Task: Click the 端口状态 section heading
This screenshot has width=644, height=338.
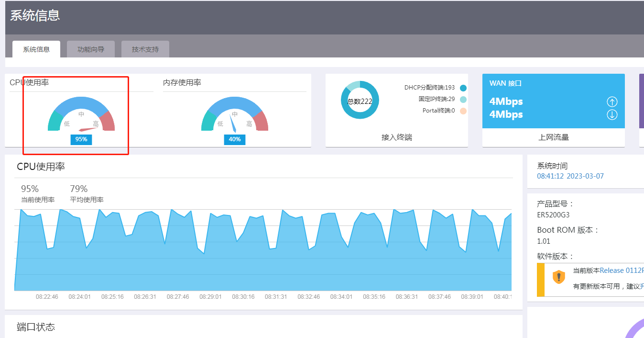Action: [x=36, y=327]
